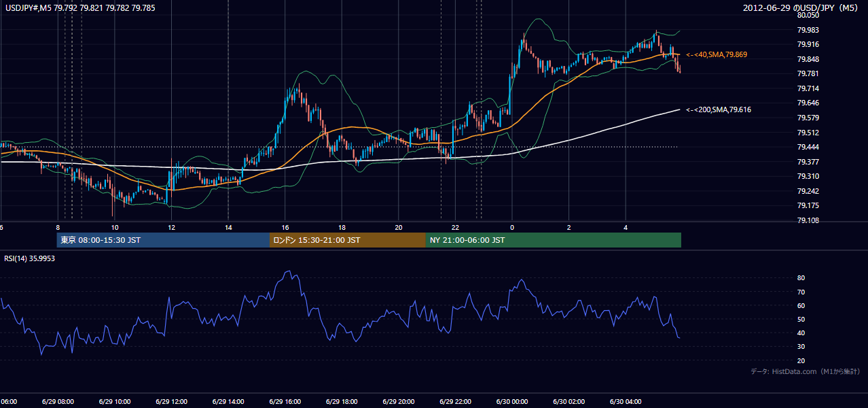This screenshot has width=868, height=408.
Task: Click the NY 21:00-06:00 JST session bar
Action: (x=554, y=240)
